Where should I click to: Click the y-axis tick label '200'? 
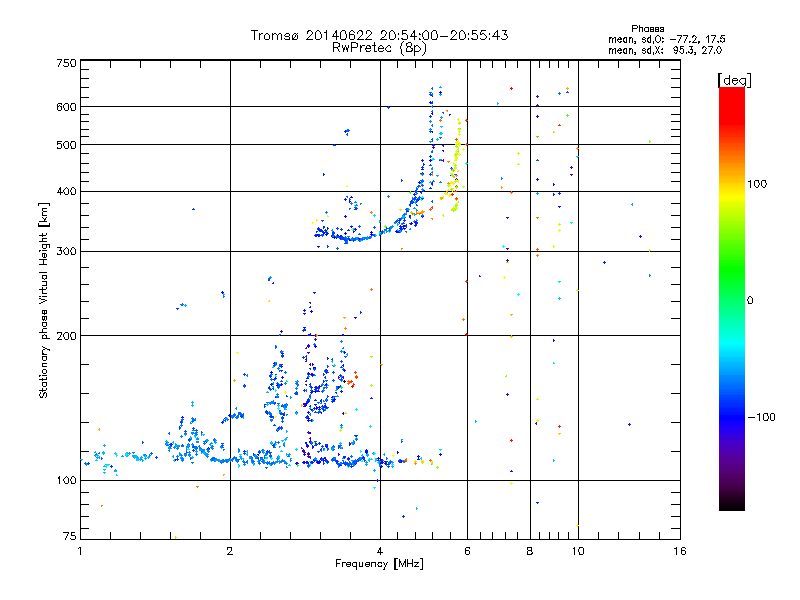click(x=66, y=336)
